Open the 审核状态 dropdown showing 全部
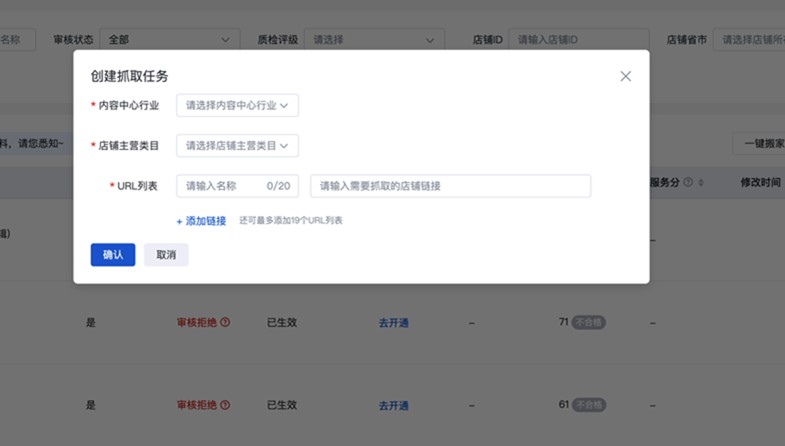The width and height of the screenshot is (785, 446). [169, 40]
